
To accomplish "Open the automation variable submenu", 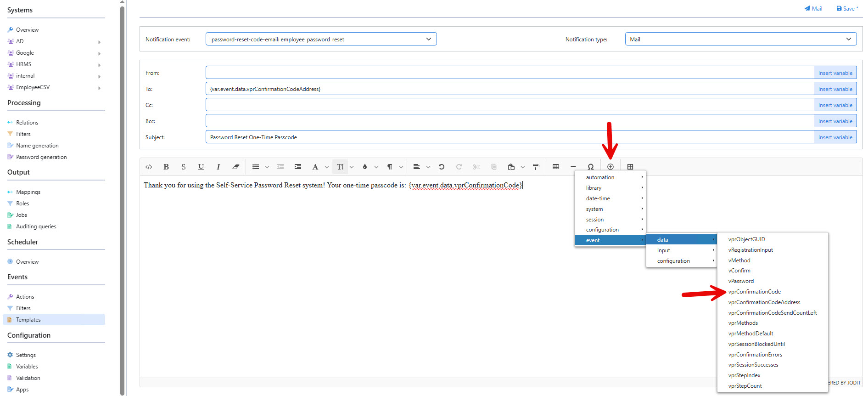I will (610, 177).
